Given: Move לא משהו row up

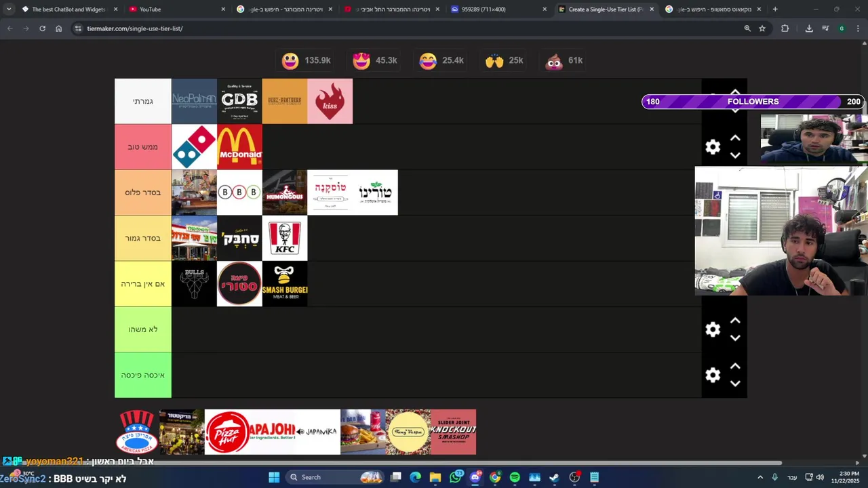Looking at the screenshot, I should [735, 321].
